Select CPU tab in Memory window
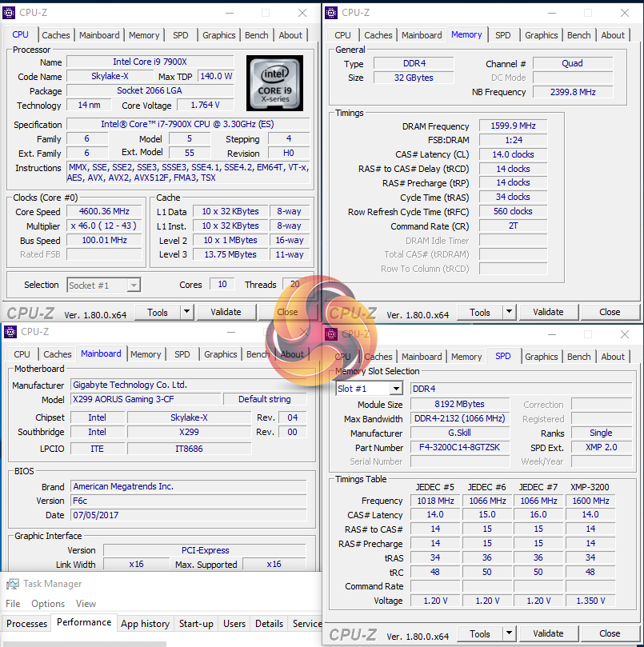 click(342, 35)
